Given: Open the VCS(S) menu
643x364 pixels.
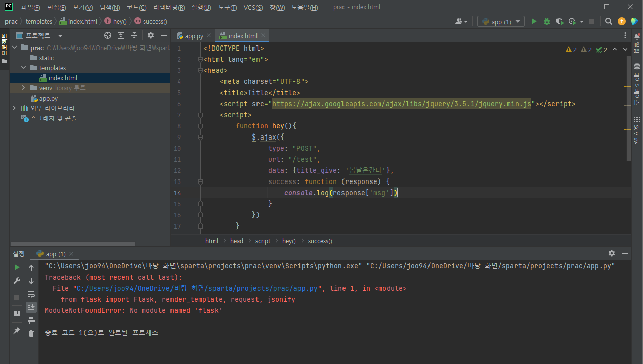Looking at the screenshot, I should [253, 7].
